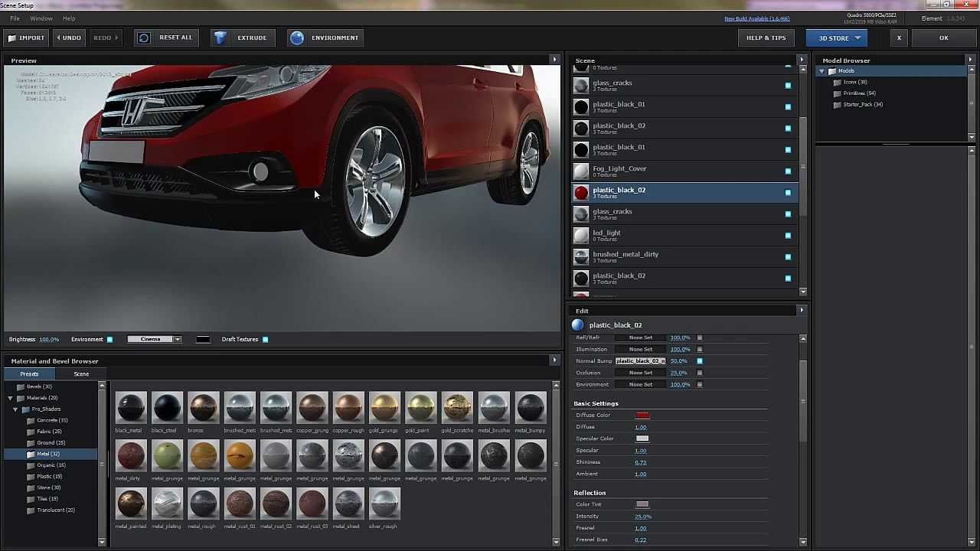Select the black_metal material preset

131,408
